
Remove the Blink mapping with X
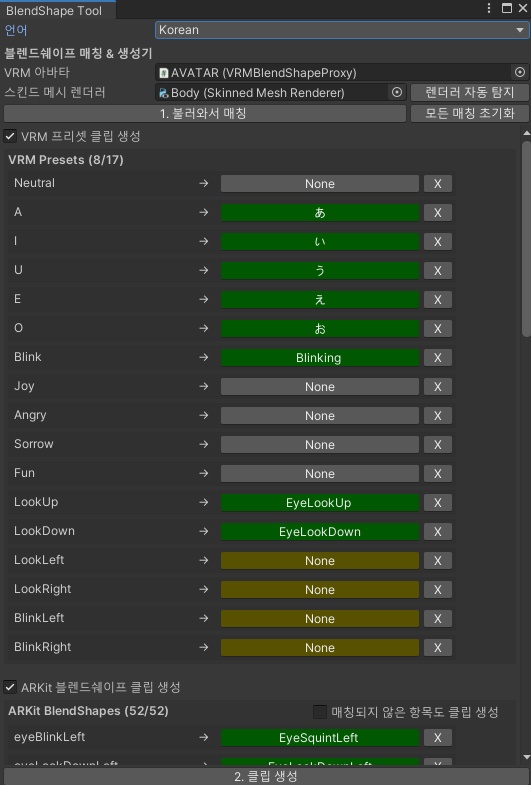438,358
